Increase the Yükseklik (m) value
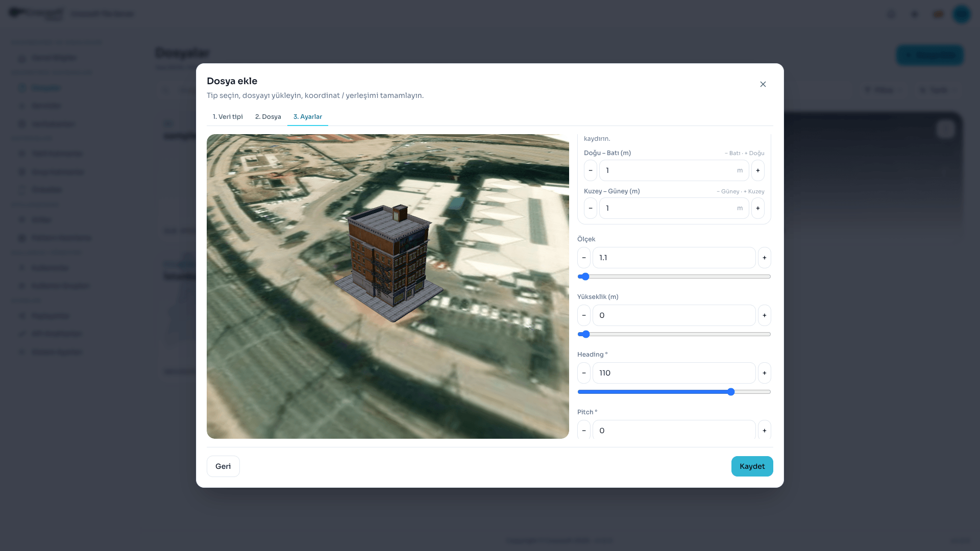The height and width of the screenshot is (551, 980). click(765, 315)
